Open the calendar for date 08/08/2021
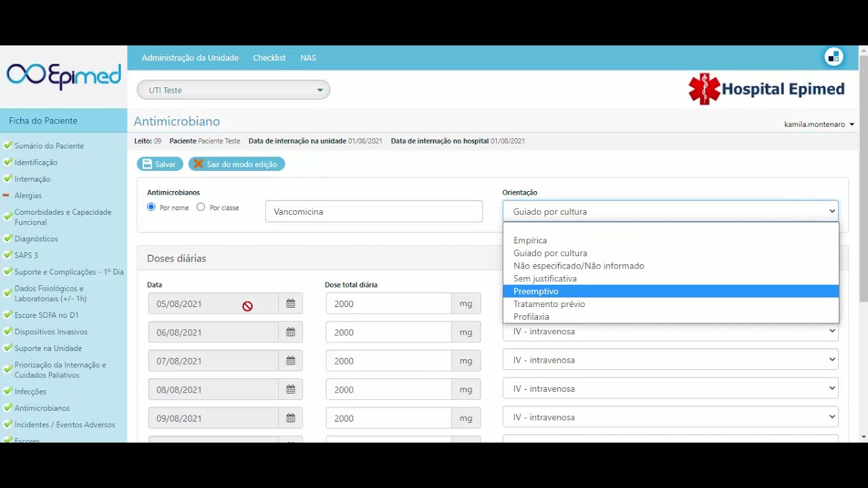The image size is (868, 488). click(x=290, y=390)
